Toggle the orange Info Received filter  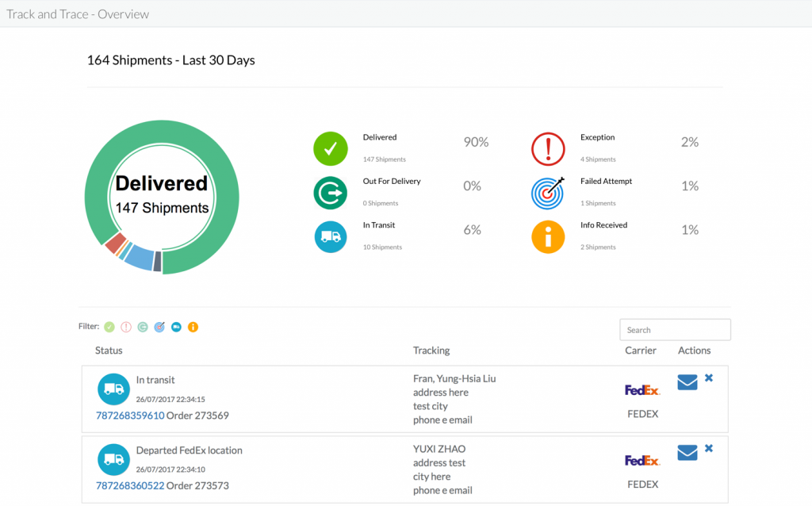pos(193,327)
